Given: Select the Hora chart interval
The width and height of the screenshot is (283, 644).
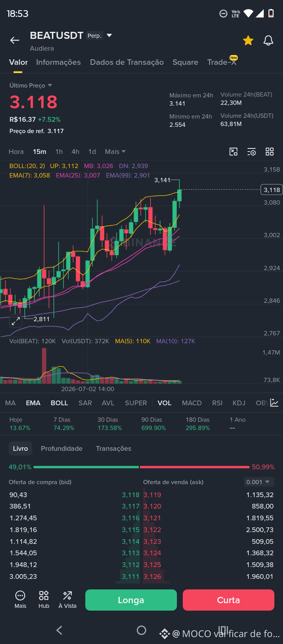Looking at the screenshot, I should coord(16,152).
